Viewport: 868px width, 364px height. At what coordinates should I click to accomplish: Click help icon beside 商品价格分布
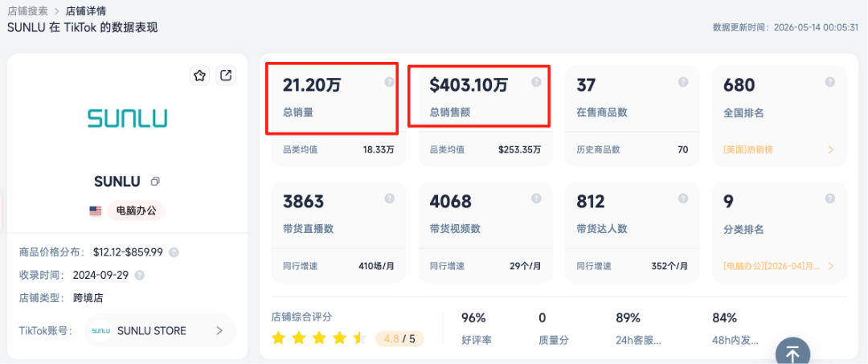tap(174, 252)
